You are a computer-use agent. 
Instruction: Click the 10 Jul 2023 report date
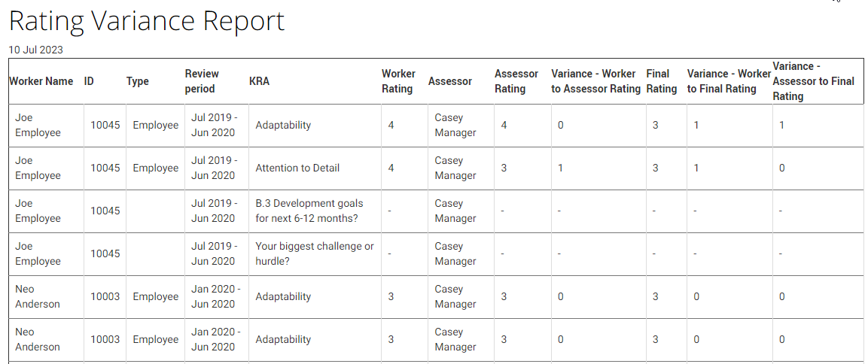point(36,50)
